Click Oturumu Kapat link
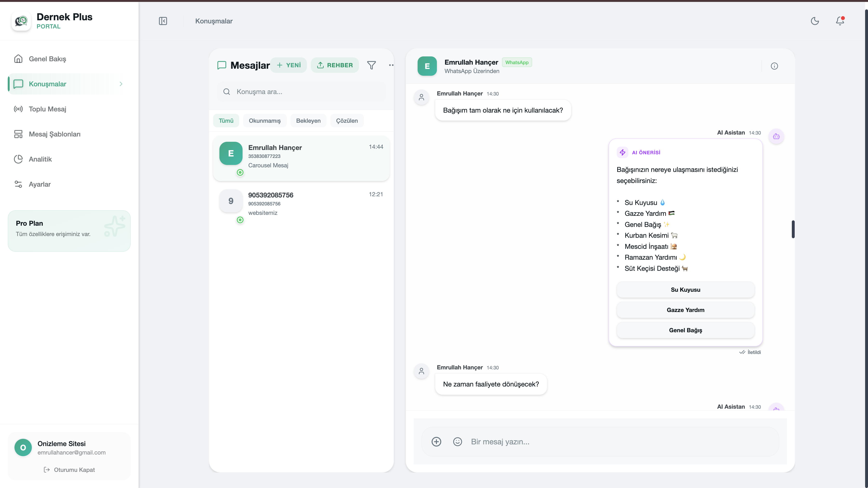This screenshot has width=868, height=488. pyautogui.click(x=69, y=469)
